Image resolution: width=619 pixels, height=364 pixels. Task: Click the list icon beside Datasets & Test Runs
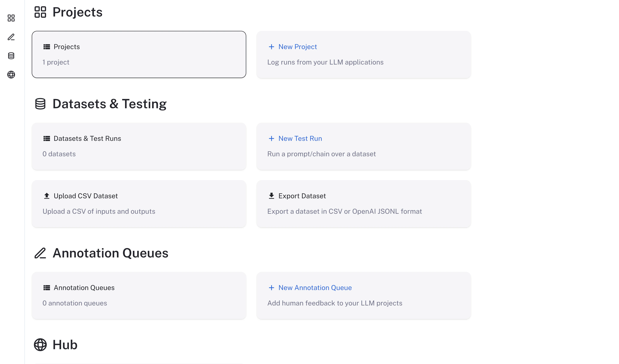[47, 138]
